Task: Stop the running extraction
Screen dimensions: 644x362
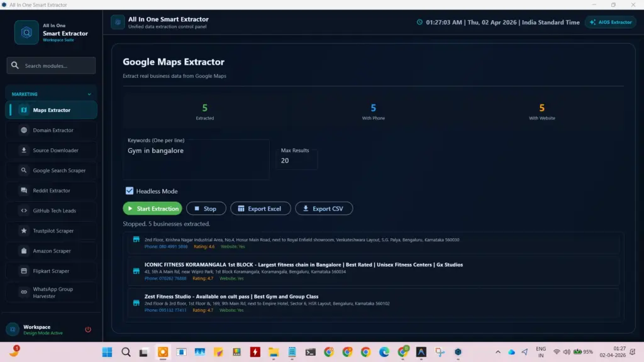Action: pos(206,209)
